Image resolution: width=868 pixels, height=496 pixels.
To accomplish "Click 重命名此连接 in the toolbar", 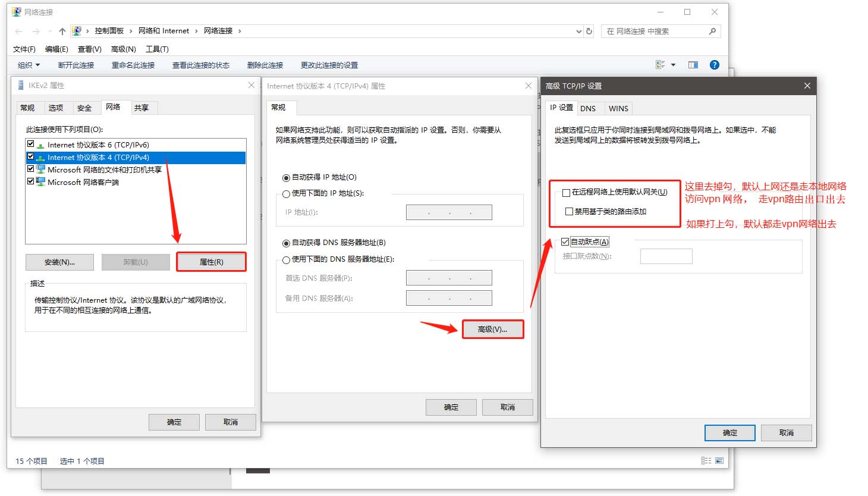I will pyautogui.click(x=133, y=65).
